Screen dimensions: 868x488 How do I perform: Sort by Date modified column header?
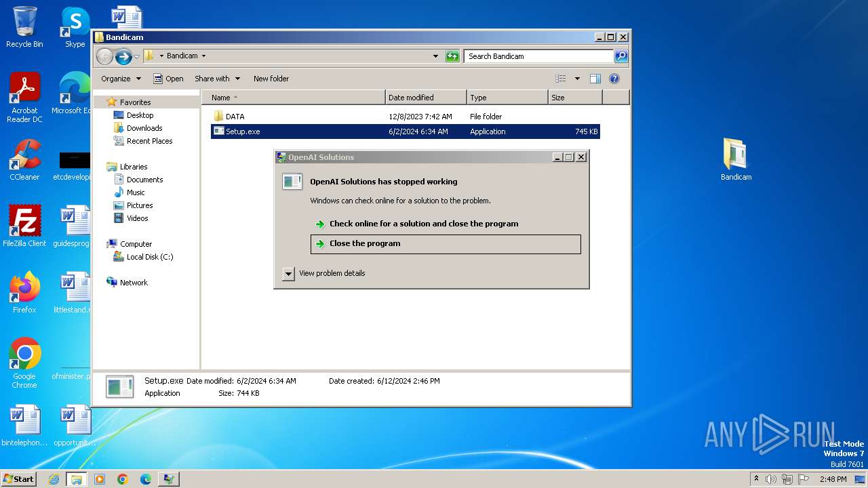click(426, 98)
